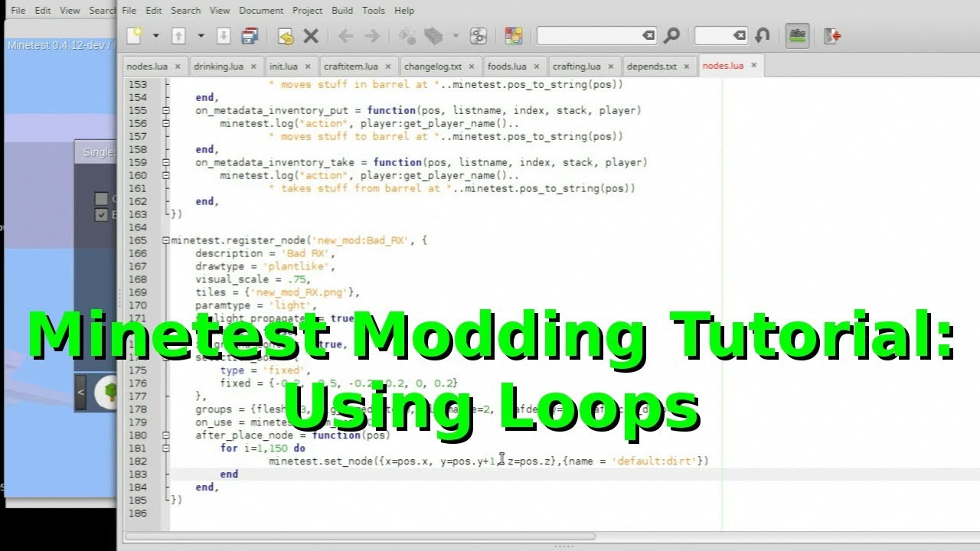
Task: Switch to the changelog.txt tab
Action: (x=433, y=66)
